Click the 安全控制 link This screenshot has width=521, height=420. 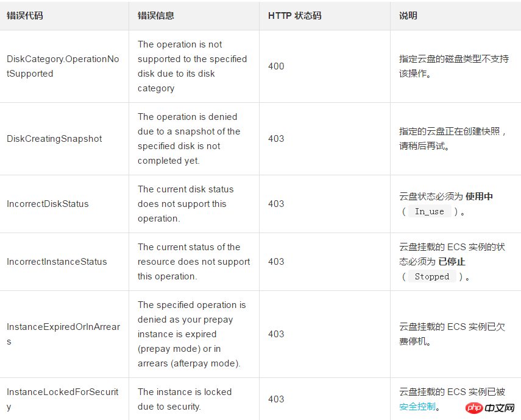click(417, 407)
